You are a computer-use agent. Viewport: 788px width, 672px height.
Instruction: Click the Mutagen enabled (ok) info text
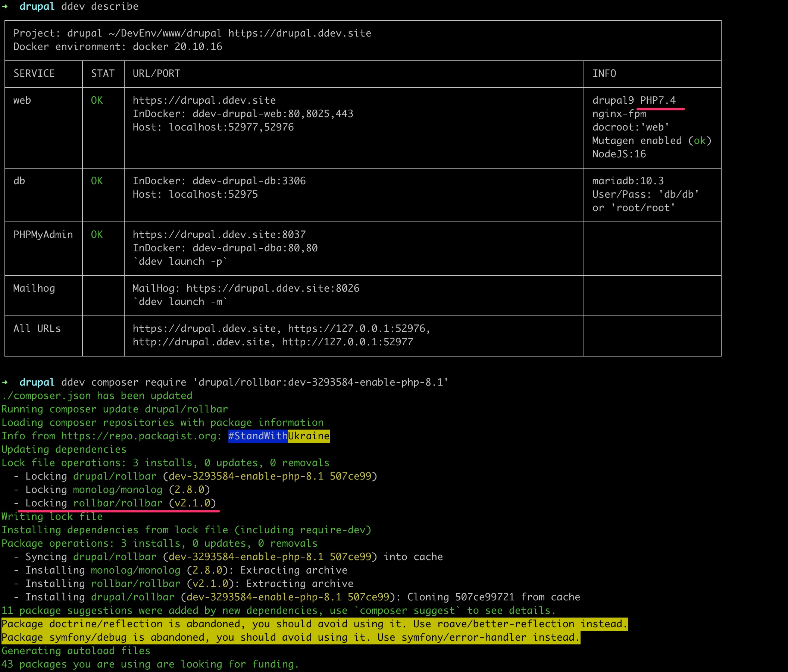click(x=651, y=140)
